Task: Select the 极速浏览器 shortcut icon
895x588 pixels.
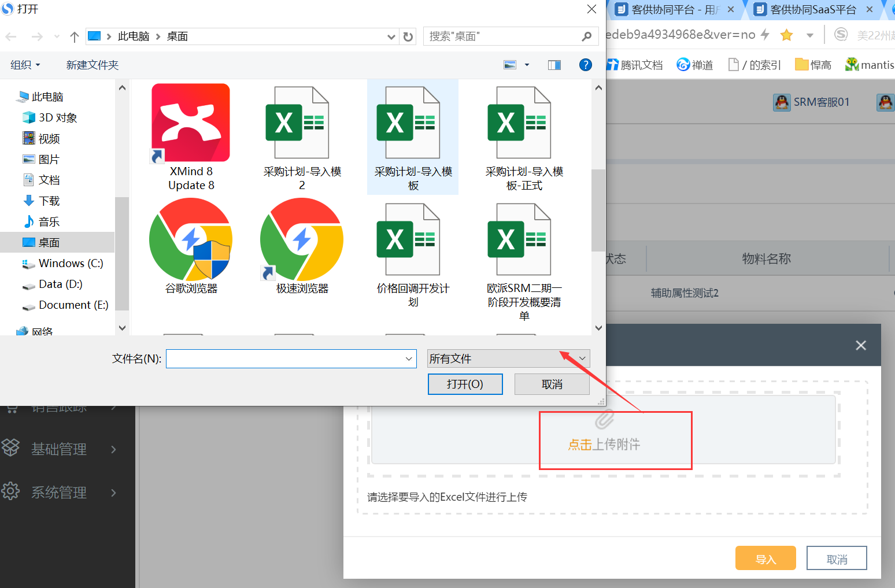Action: (x=302, y=246)
